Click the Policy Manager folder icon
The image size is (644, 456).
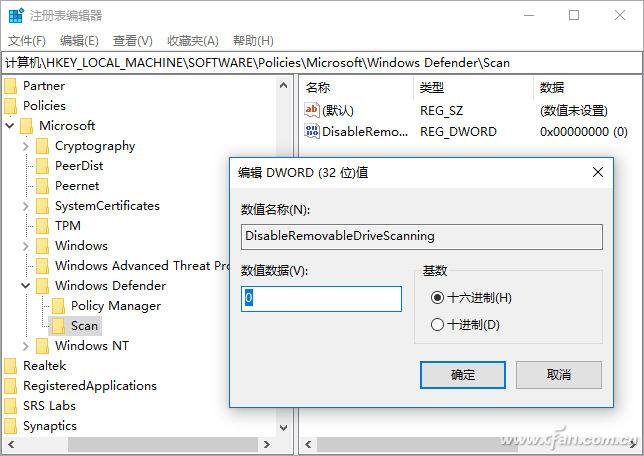click(58, 306)
